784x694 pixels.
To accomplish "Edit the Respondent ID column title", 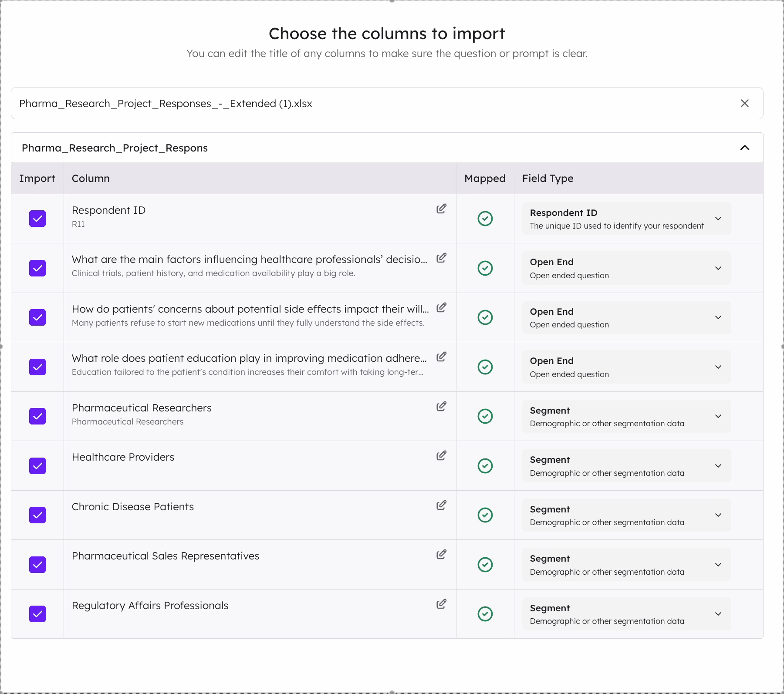I will tap(441, 209).
